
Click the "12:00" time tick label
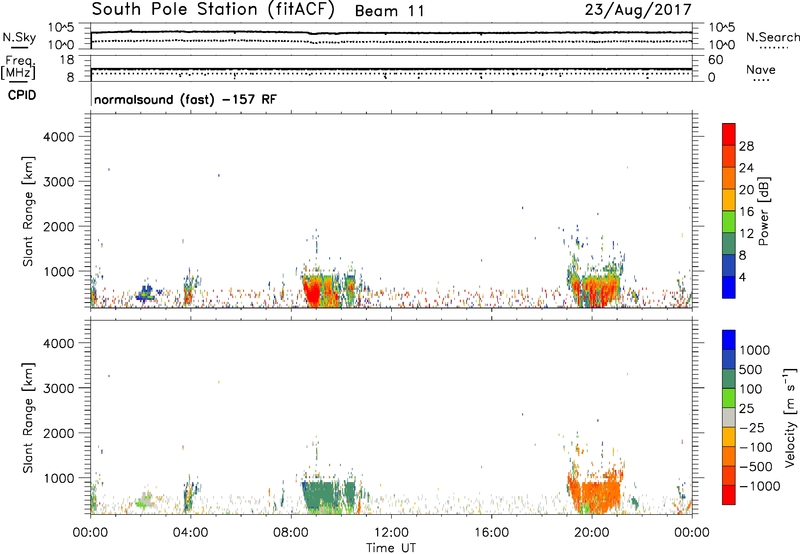coord(391,533)
